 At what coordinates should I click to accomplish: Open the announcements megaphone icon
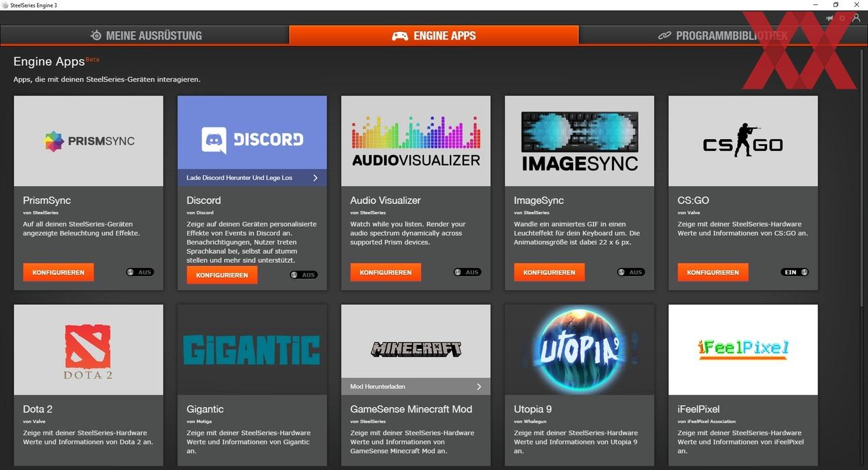point(829,18)
